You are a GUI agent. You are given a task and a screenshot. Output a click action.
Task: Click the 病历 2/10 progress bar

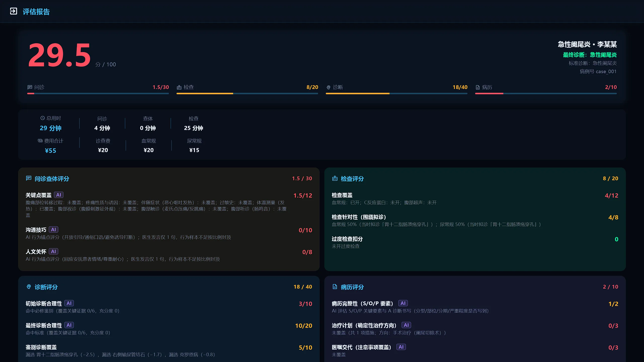546,94
